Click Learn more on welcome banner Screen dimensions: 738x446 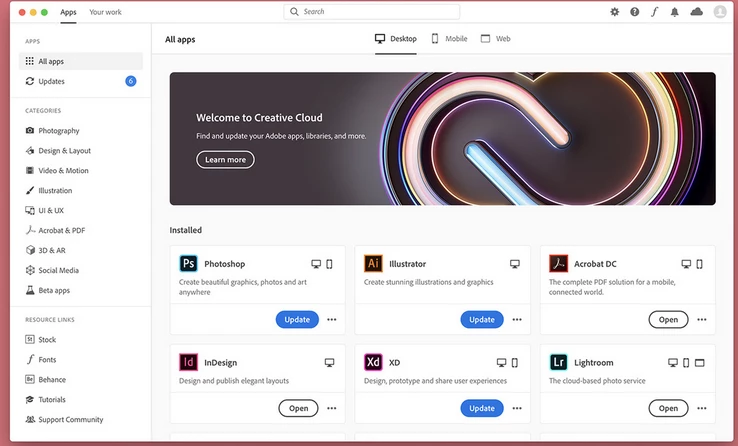[x=225, y=159]
